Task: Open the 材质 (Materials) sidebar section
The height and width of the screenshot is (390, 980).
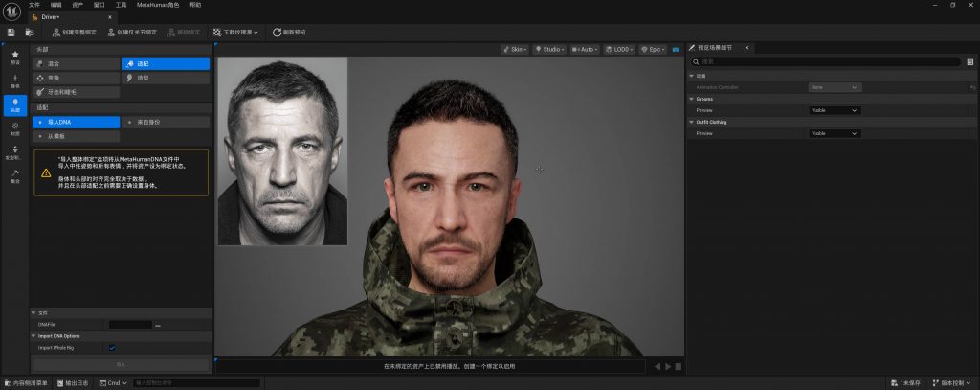Action: pos(15,128)
